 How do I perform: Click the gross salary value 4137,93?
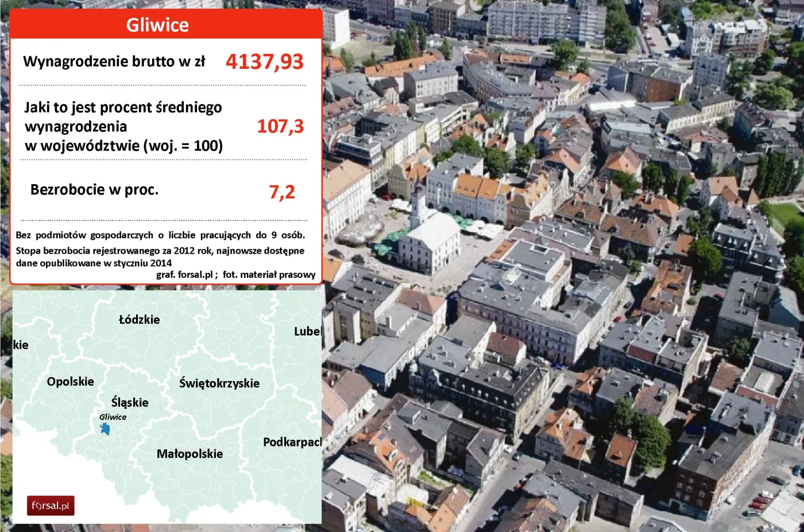tap(264, 62)
